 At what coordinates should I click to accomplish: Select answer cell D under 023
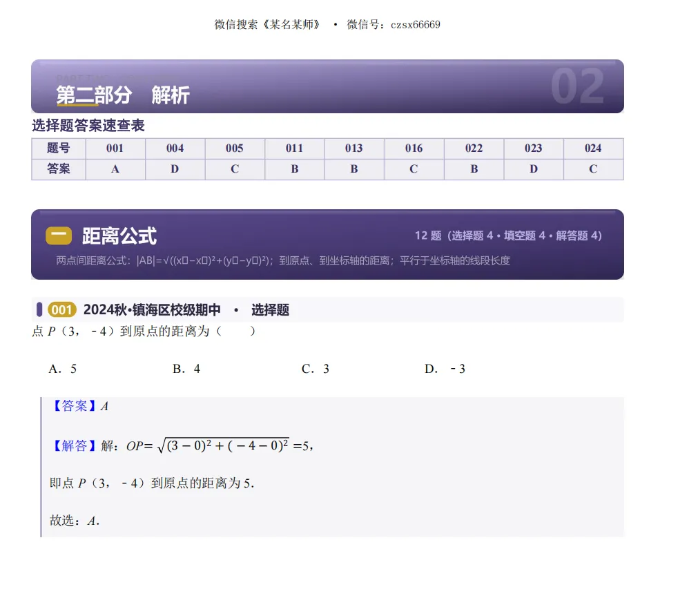point(534,169)
